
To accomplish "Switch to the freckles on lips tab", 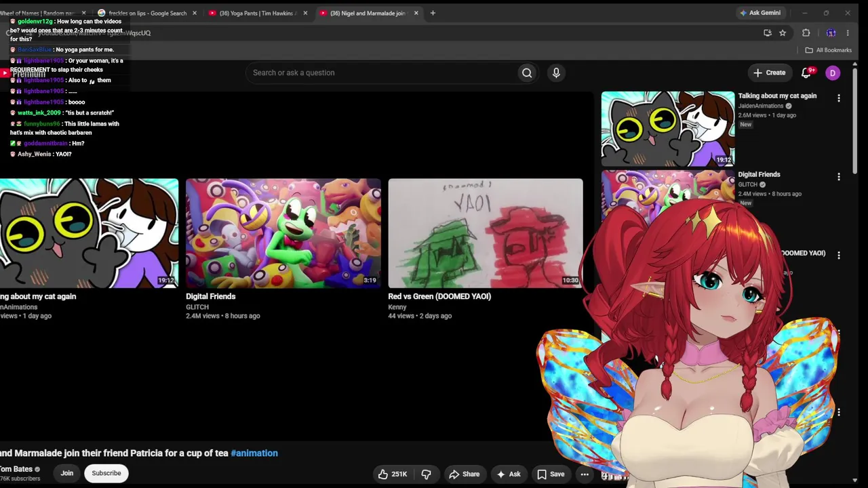I will pos(147,13).
